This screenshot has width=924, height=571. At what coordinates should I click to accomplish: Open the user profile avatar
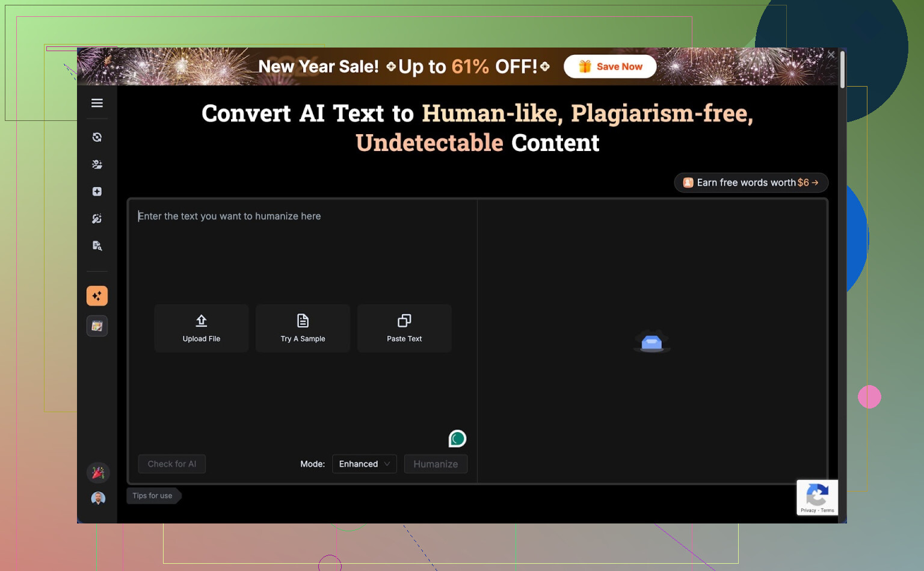coord(98,498)
